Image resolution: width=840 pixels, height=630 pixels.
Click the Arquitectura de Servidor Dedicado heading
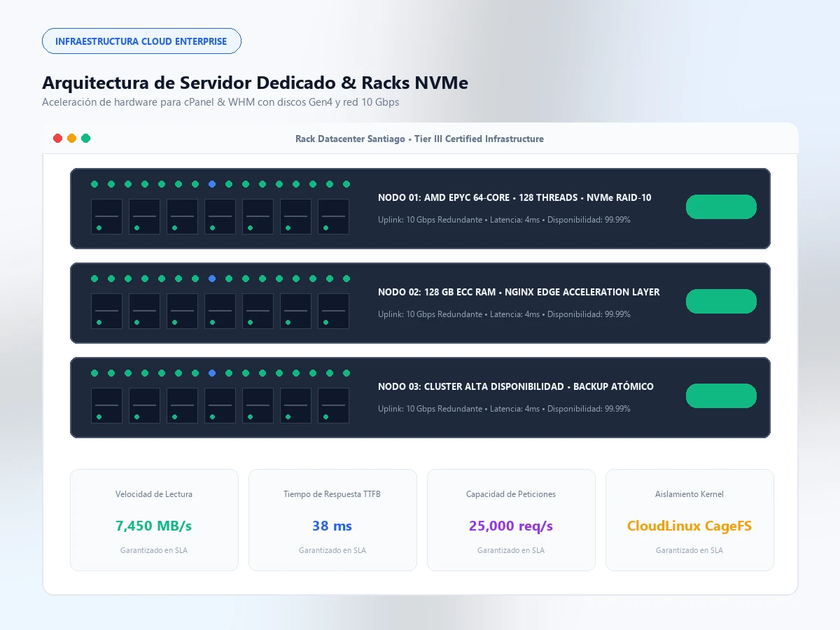click(255, 83)
